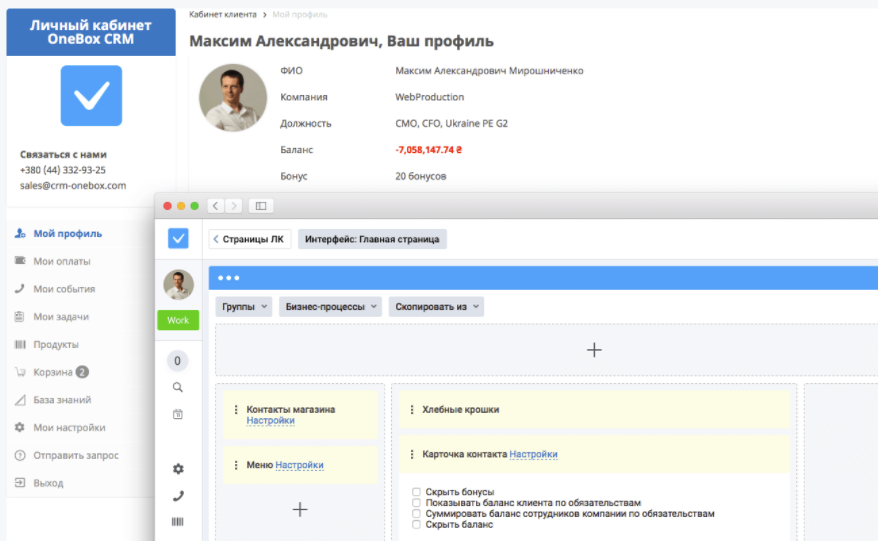Viewport: 878px width, 541px height.
Task: Open search magnifier in front window sidebar
Action: 178,387
